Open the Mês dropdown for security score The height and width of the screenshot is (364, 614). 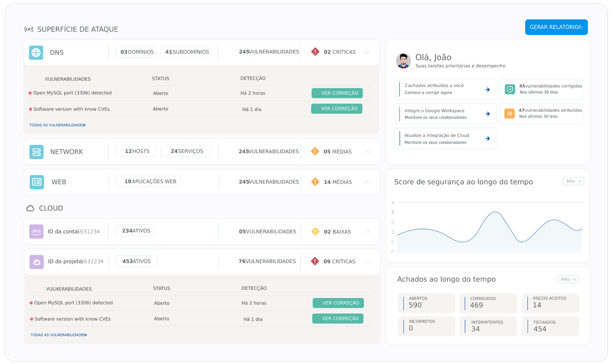573,181
